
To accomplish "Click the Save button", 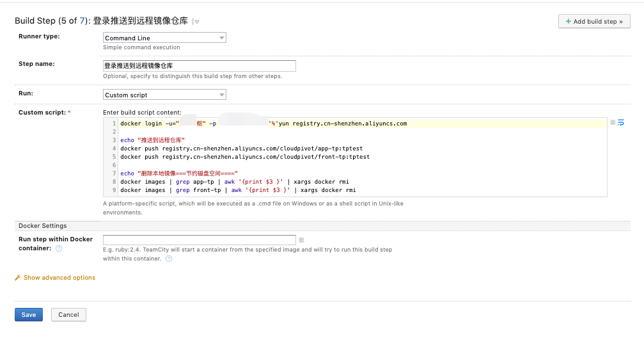I will (29, 314).
